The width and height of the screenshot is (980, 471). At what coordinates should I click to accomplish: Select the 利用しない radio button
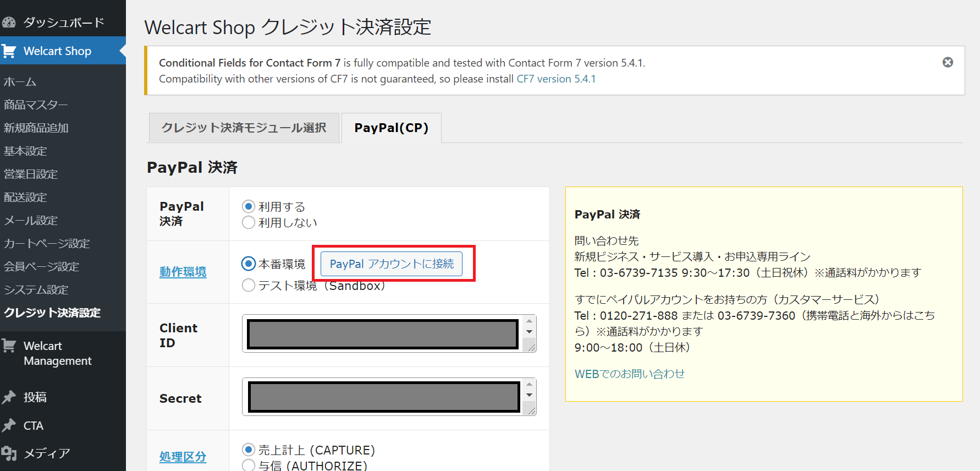click(249, 222)
